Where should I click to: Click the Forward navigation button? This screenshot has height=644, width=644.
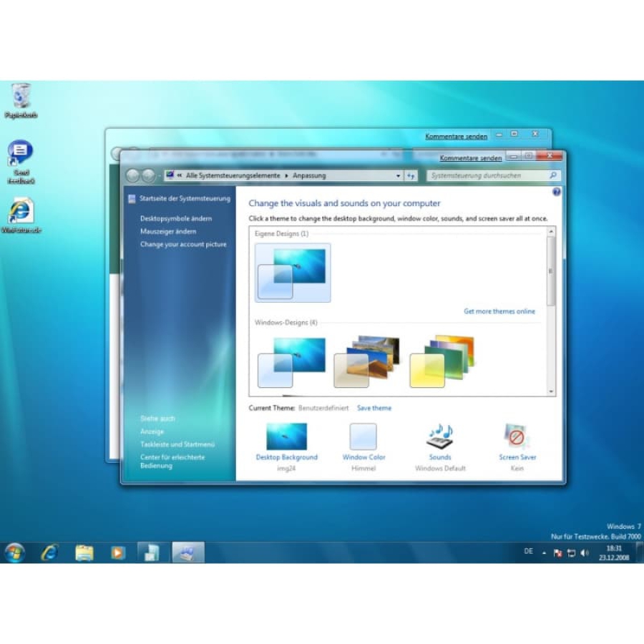pos(149,176)
